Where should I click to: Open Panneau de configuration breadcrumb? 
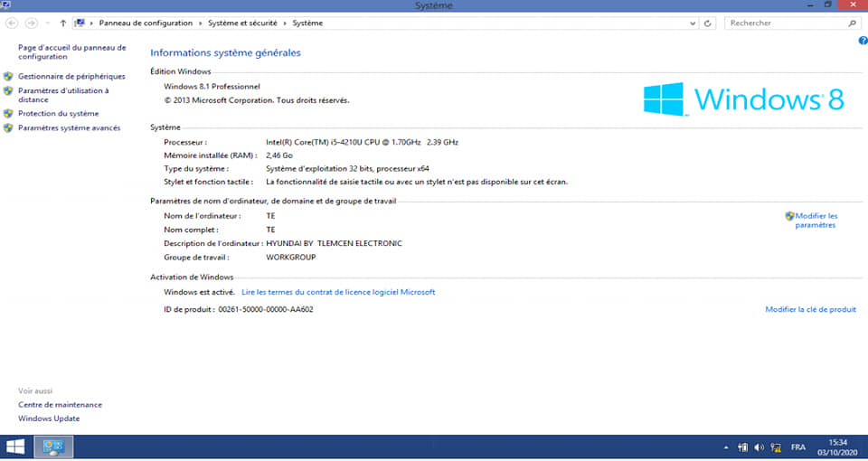146,24
